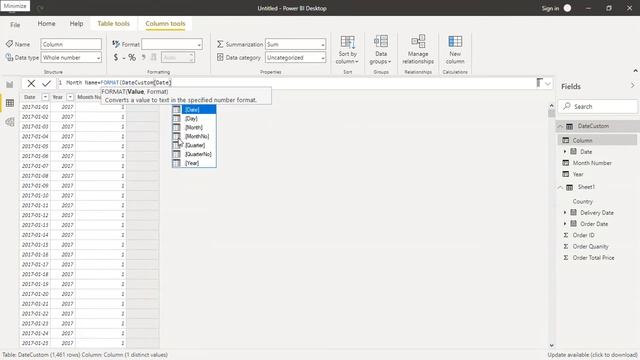Choose [MonthNo] from autocomplete list
Screen dimensions: 640x360
(x=194, y=136)
